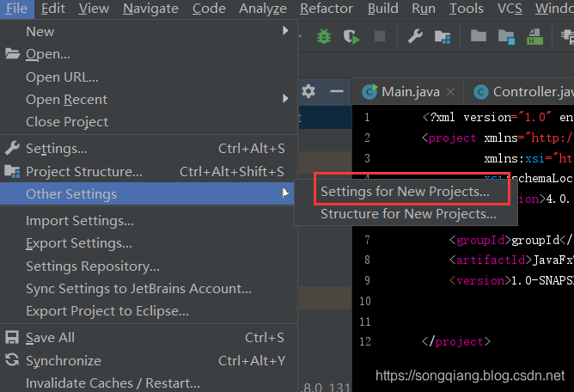Viewport: 574px width, 392px height.
Task: Choose Sync Settings to JetBrains Account...
Action: click(x=149, y=289)
